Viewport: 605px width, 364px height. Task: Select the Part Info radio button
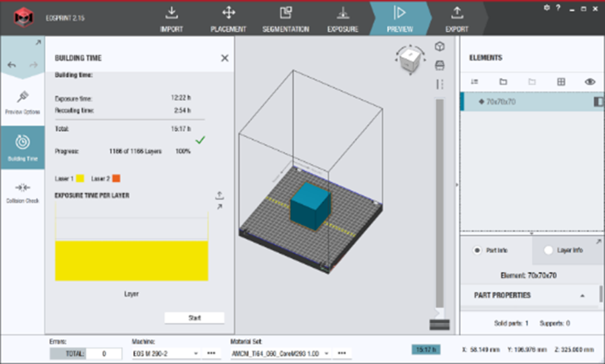click(478, 250)
